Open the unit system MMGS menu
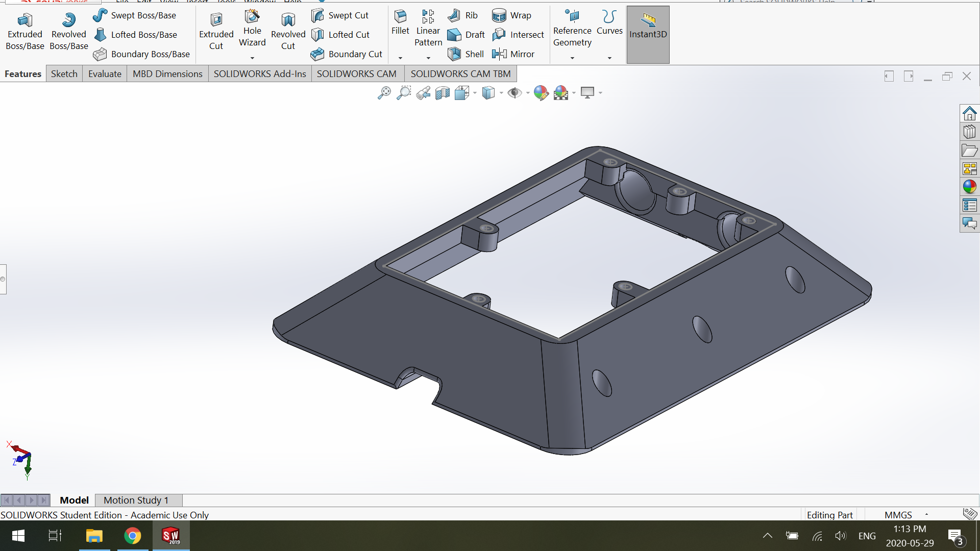 [898, 515]
